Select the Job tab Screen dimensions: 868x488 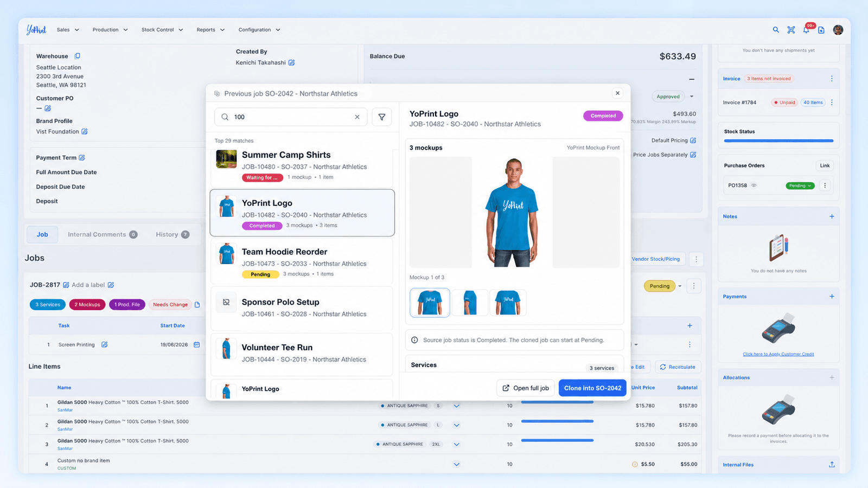pos(42,235)
